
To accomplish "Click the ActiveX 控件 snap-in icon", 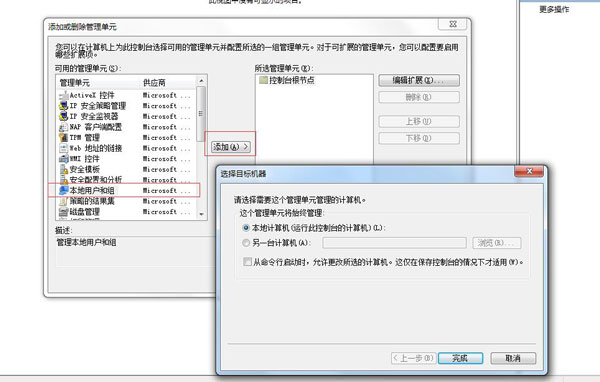I will click(64, 95).
